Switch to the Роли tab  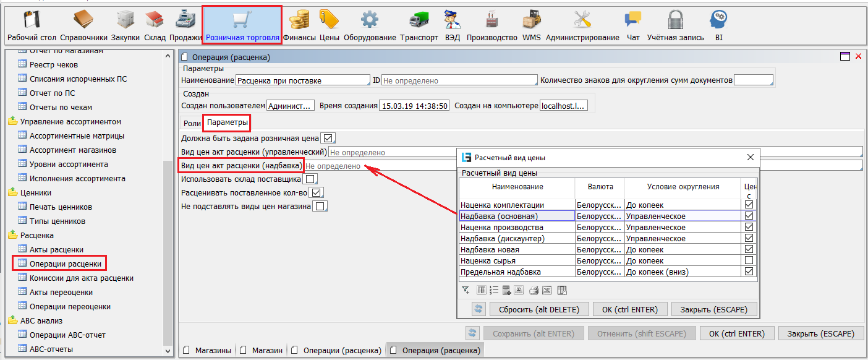coord(192,123)
